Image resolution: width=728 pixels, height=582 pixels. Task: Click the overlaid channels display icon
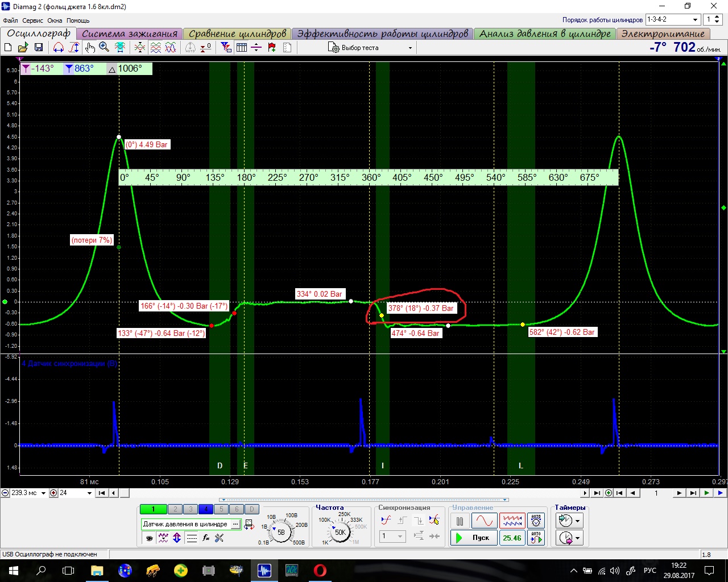pos(140,47)
